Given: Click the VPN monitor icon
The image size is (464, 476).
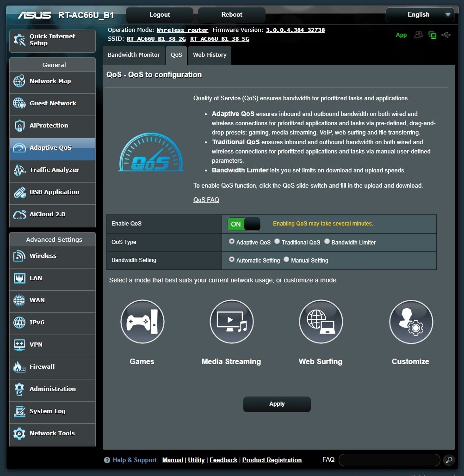Looking at the screenshot, I should coord(19,345).
